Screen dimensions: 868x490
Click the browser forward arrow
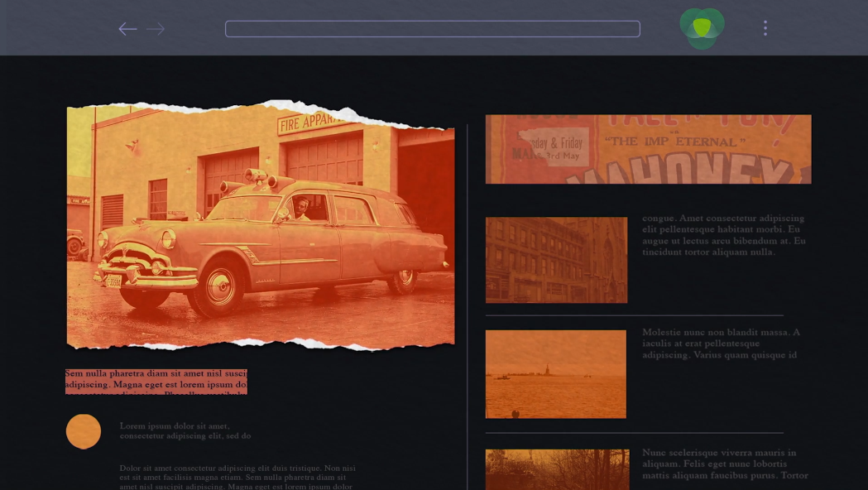156,29
